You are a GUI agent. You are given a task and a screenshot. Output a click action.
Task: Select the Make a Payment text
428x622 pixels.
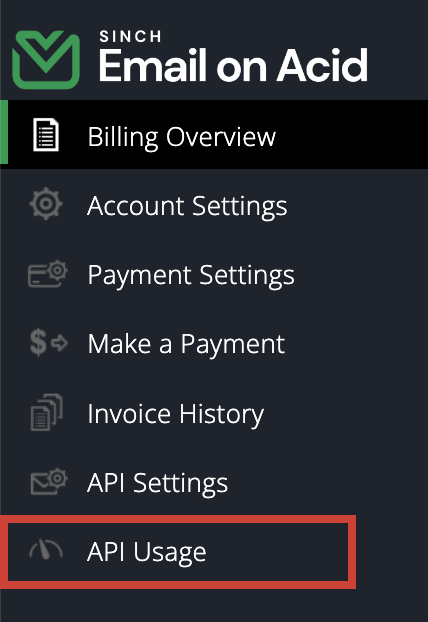point(186,344)
